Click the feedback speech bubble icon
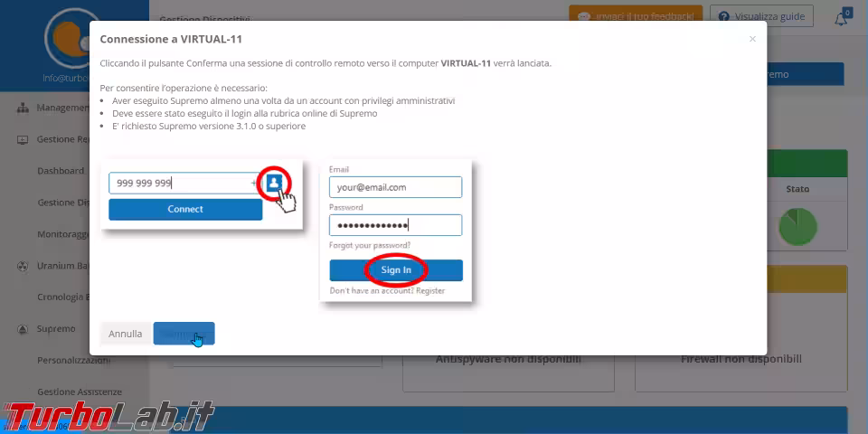 click(x=583, y=16)
